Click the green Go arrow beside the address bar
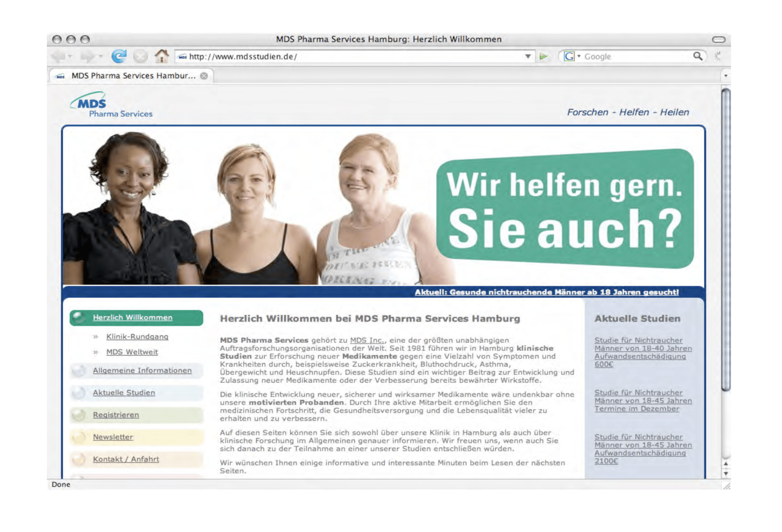782x532 pixels. [x=543, y=56]
